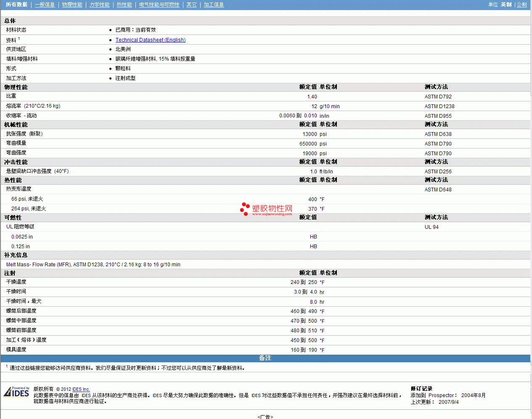532x419 pixels.
Task: Click the 广告 label at page bottom
Action: [265, 416]
